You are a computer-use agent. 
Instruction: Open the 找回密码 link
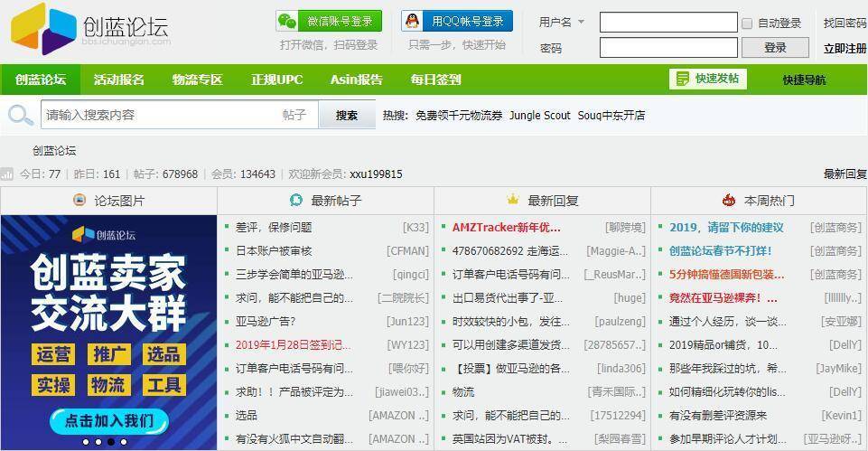point(845,23)
